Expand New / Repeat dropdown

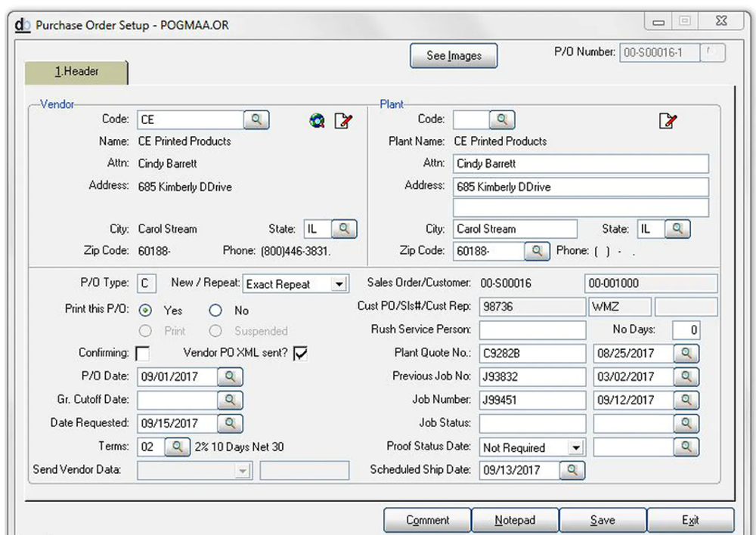[339, 284]
